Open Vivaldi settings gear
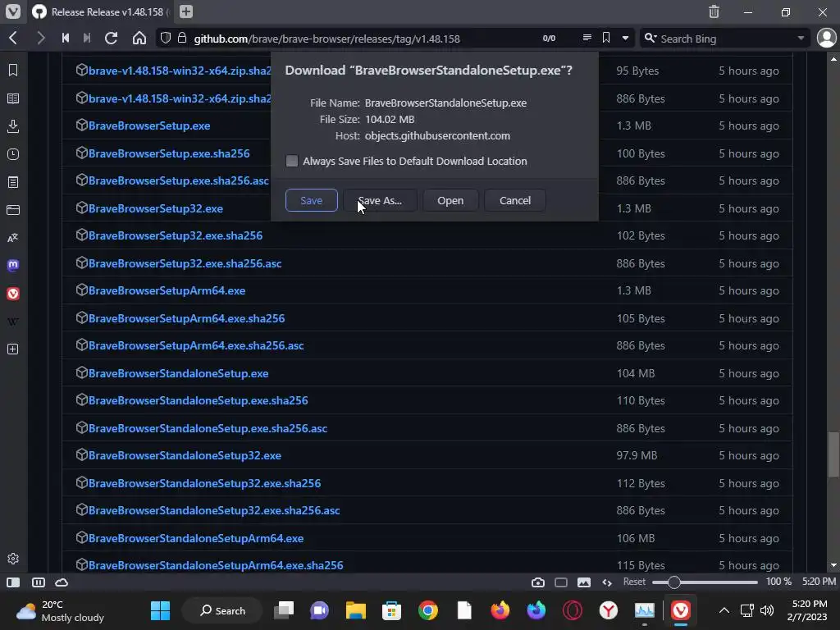Image resolution: width=840 pixels, height=630 pixels. pos(13,559)
